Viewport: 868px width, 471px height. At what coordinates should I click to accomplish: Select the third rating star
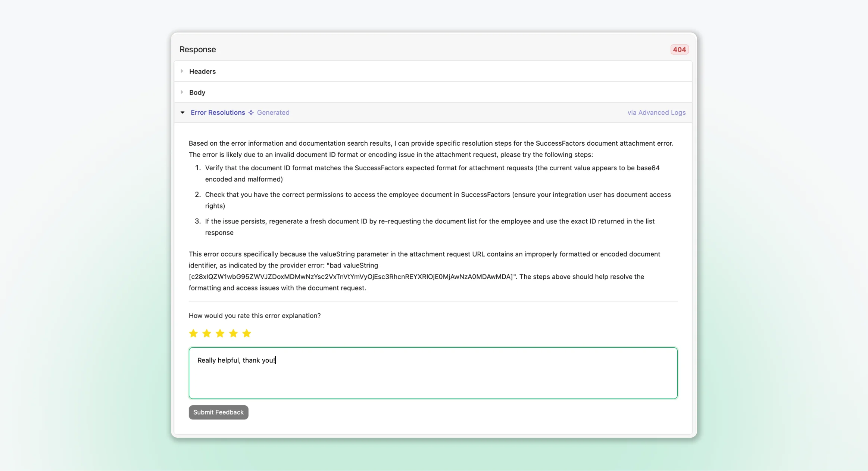[x=220, y=333]
